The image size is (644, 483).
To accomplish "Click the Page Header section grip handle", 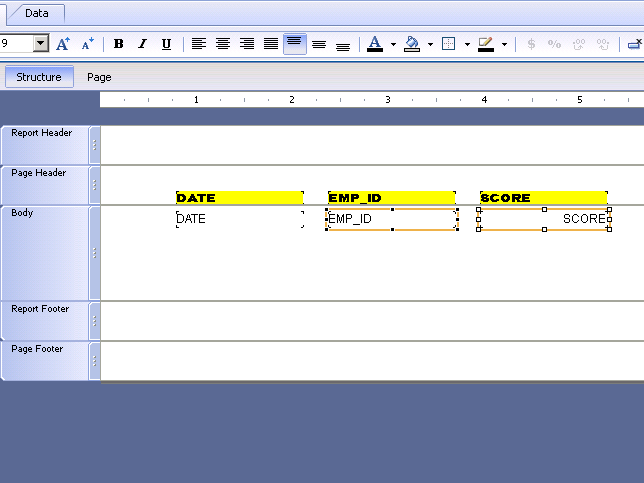I will pos(95,185).
